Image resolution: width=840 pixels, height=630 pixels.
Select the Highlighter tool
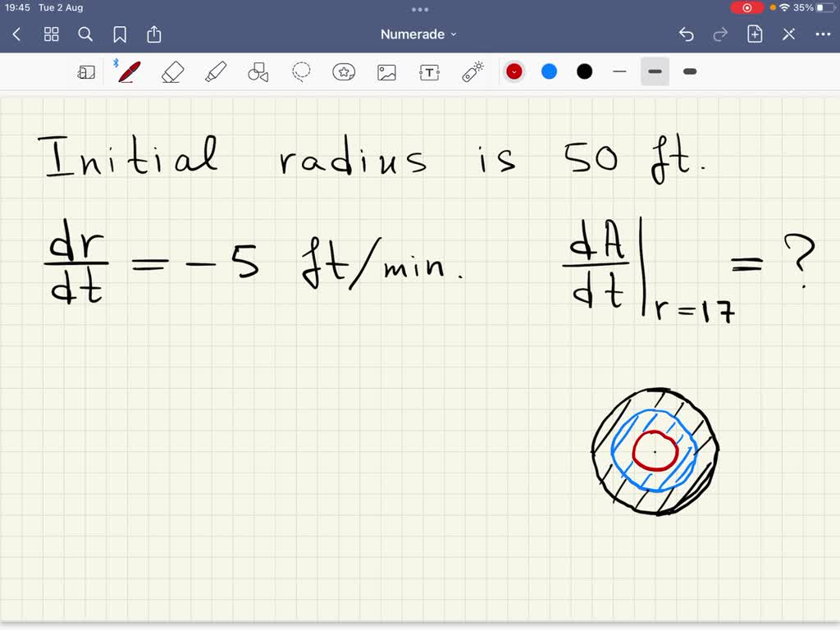[x=216, y=71]
